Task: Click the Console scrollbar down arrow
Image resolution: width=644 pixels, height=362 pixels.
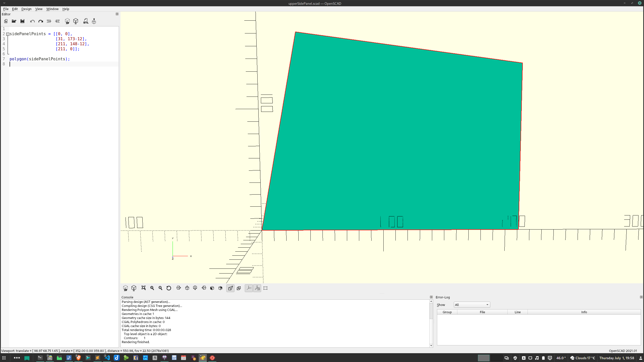Action: 431,346
